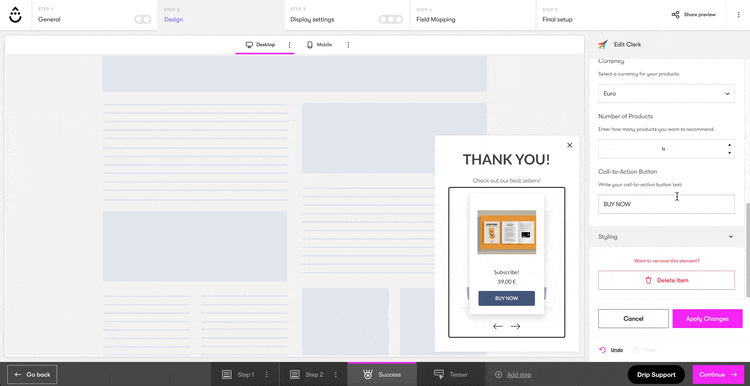Increase the number of products stepper
The height and width of the screenshot is (386, 750).
729,145
